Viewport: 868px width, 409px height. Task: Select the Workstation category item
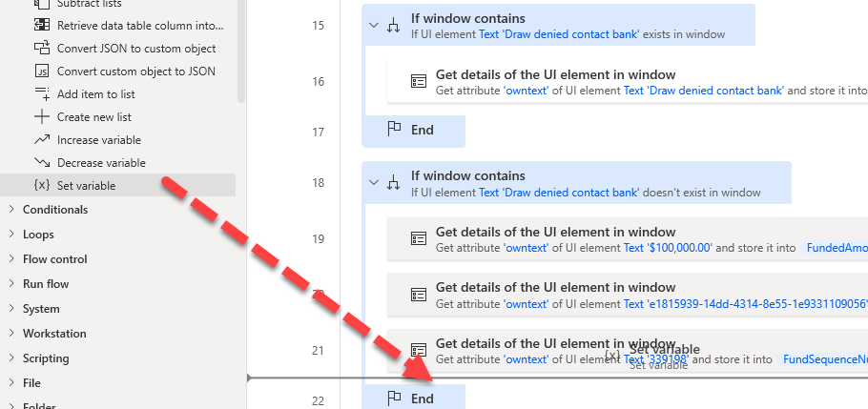[54, 334]
